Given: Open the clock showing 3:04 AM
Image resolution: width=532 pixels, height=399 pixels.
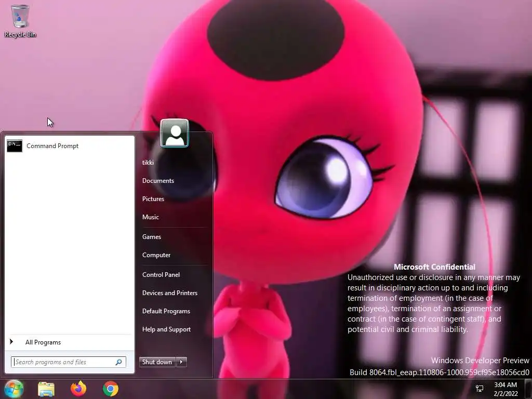Looking at the screenshot, I should point(506,389).
